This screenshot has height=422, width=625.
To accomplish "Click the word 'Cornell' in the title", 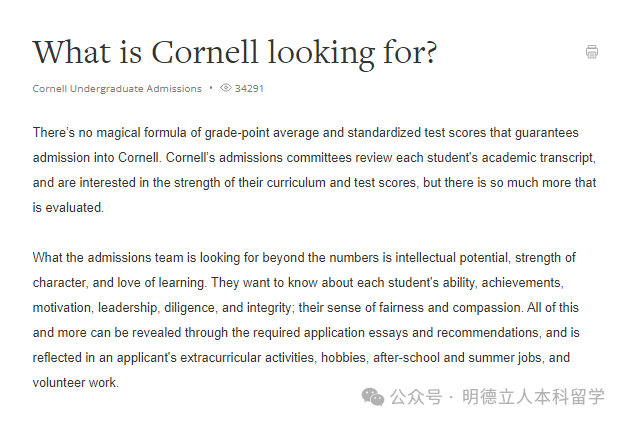I will 204,52.
